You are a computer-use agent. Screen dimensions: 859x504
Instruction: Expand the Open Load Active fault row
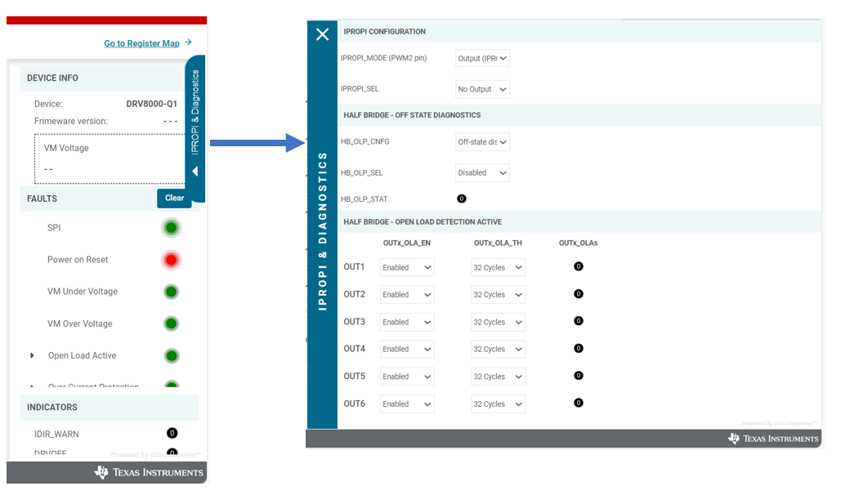point(33,355)
